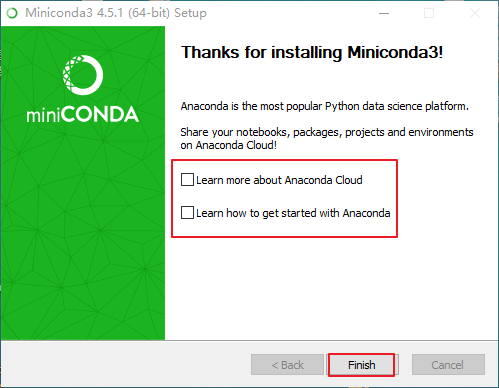The image size is (499, 388).
Task: Click the 'Learn how to get started with Anaconda' label
Action: click(x=293, y=213)
